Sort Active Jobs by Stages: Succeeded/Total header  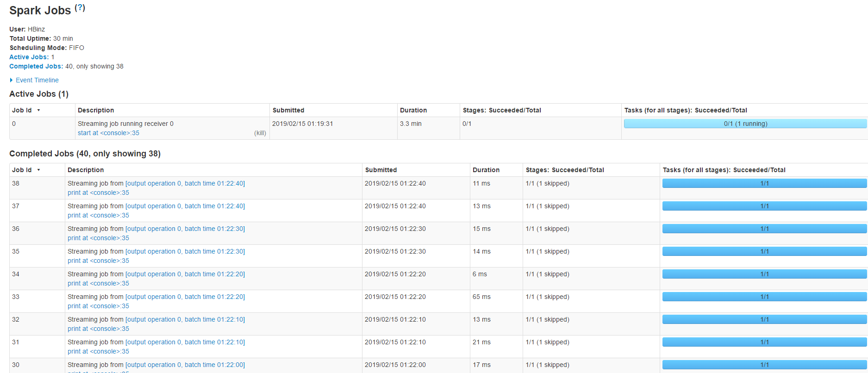click(x=502, y=110)
